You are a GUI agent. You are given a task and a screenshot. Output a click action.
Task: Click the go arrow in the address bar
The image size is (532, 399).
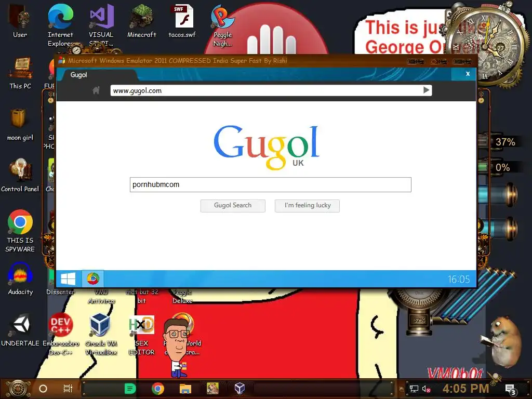pyautogui.click(x=427, y=90)
